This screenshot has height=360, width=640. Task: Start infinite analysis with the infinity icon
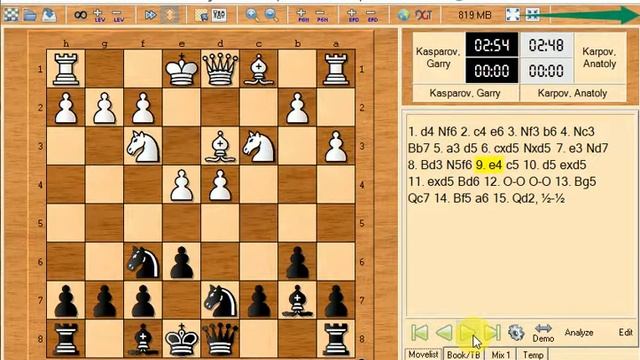[x=80, y=16]
